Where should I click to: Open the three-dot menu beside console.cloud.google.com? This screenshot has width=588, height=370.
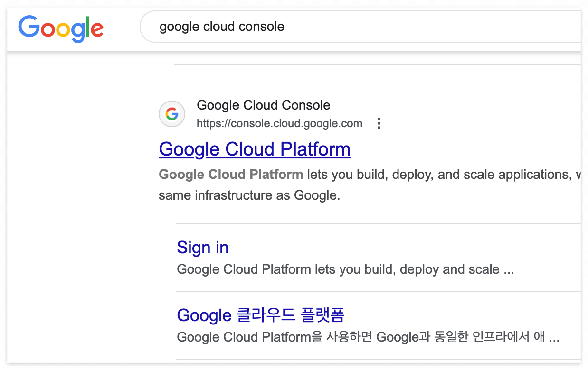(379, 124)
